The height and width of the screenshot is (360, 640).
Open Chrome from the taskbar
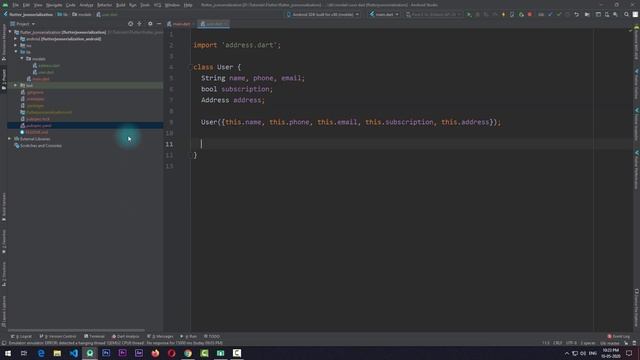188,353
